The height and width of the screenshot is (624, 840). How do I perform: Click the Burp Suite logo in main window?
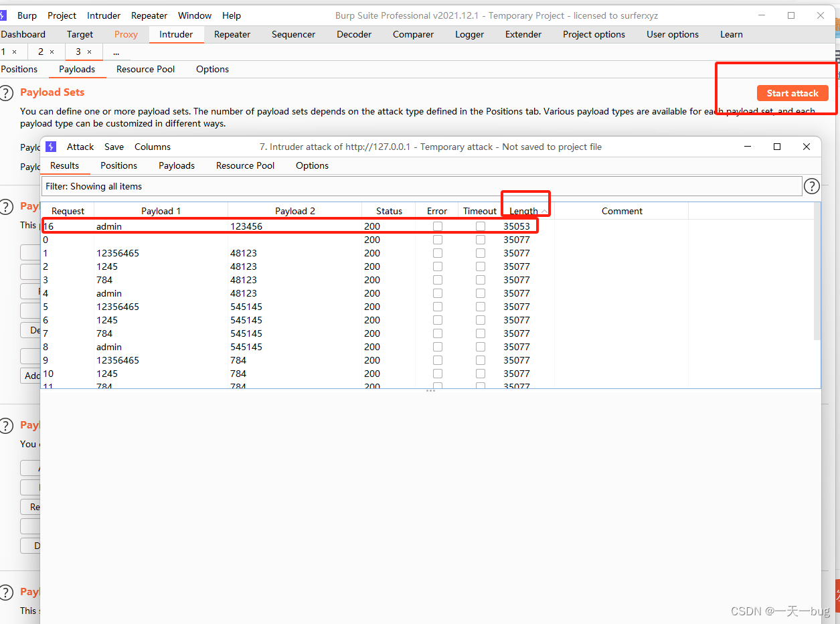pyautogui.click(x=3, y=15)
